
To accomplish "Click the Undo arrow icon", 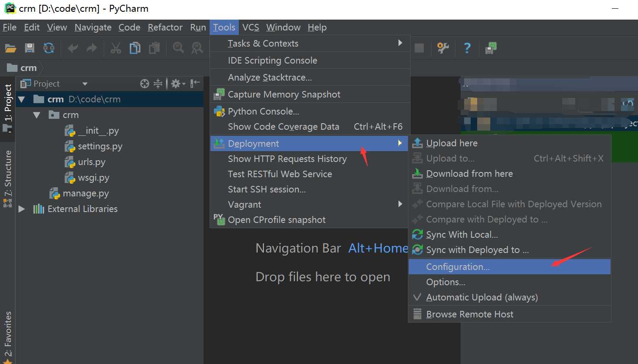I will pyautogui.click(x=73, y=48).
